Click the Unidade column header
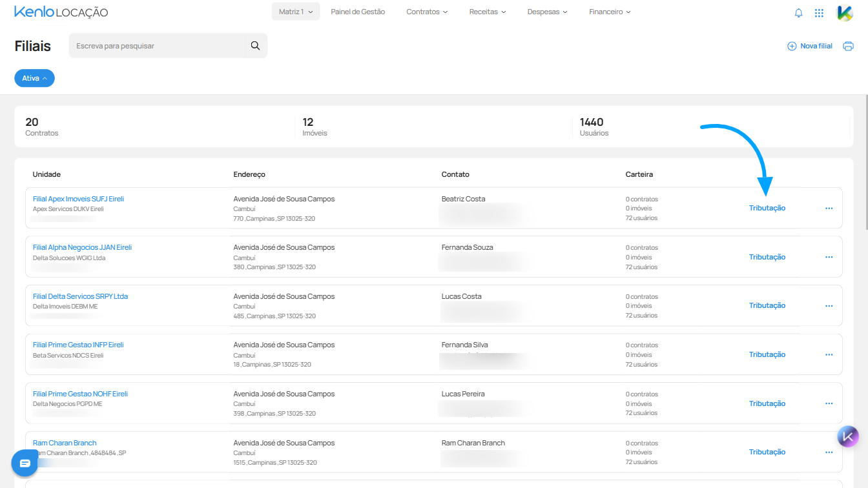The width and height of the screenshot is (868, 488). tap(46, 174)
